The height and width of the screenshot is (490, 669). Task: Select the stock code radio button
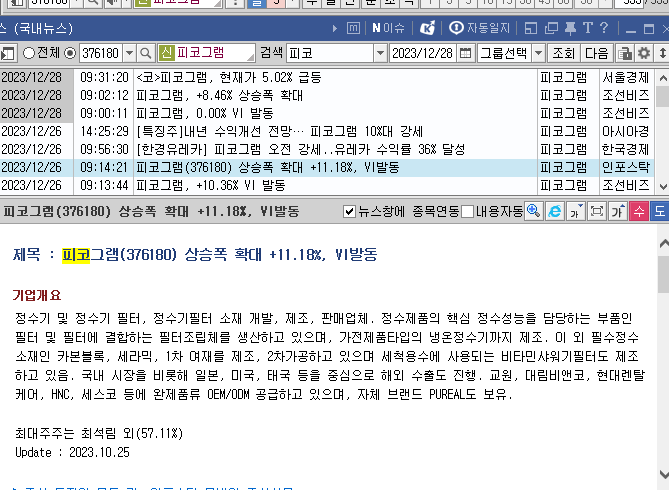[70, 53]
